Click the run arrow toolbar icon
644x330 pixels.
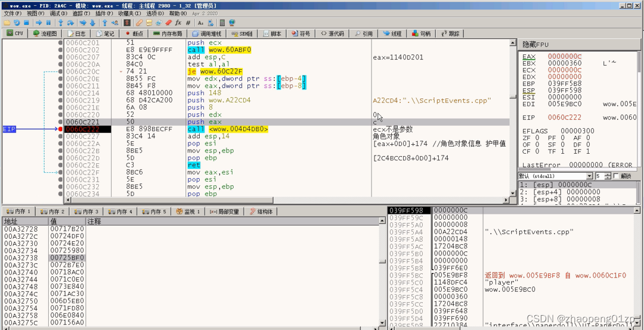pyautogui.click(x=39, y=23)
